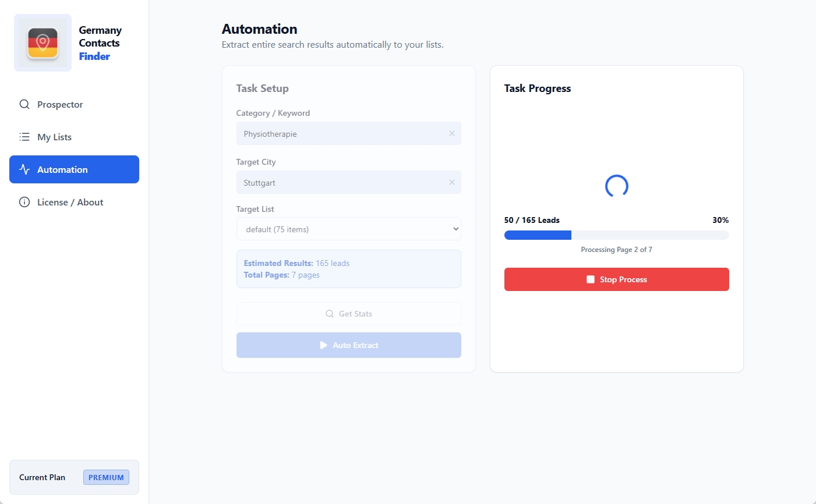Click the disabled Auto Extract button

point(348,345)
